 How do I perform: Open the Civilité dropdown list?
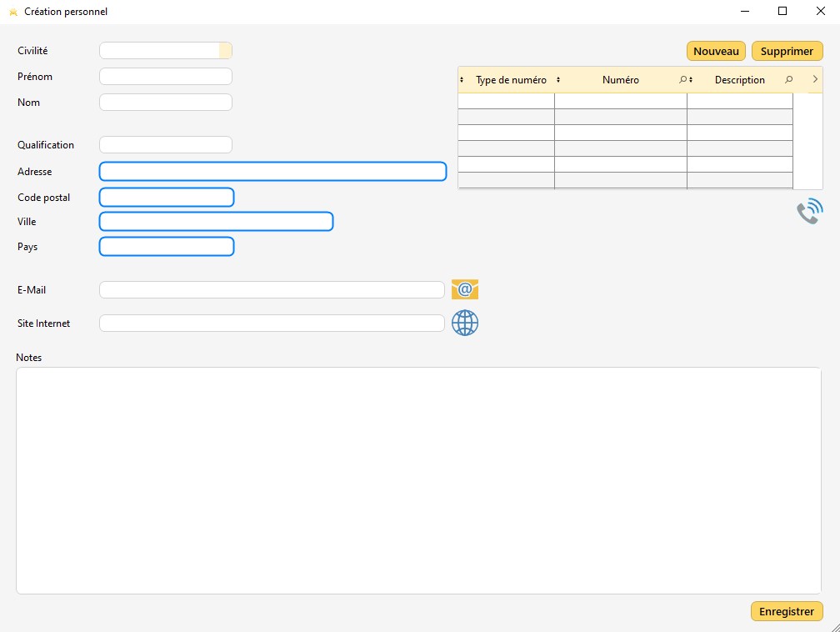click(225, 51)
